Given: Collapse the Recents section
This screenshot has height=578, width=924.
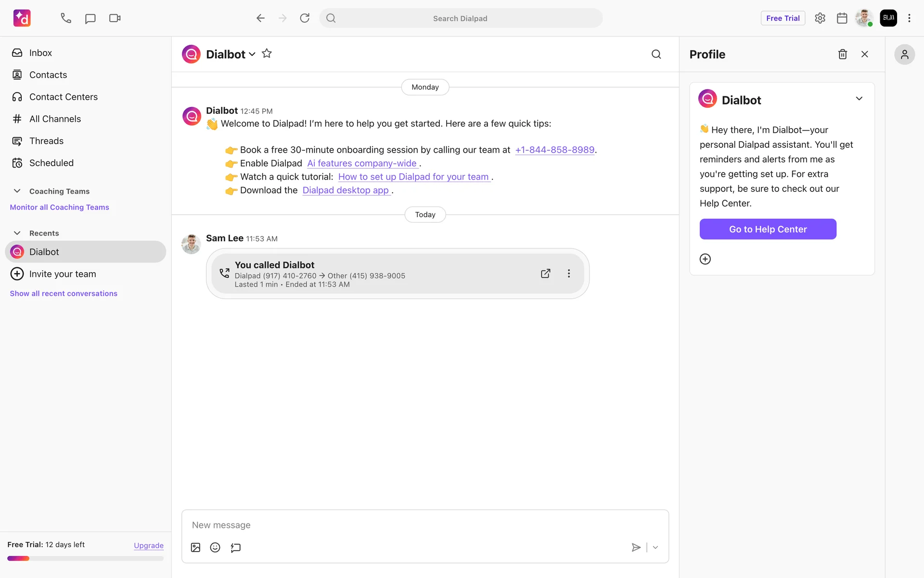Looking at the screenshot, I should 17,233.
